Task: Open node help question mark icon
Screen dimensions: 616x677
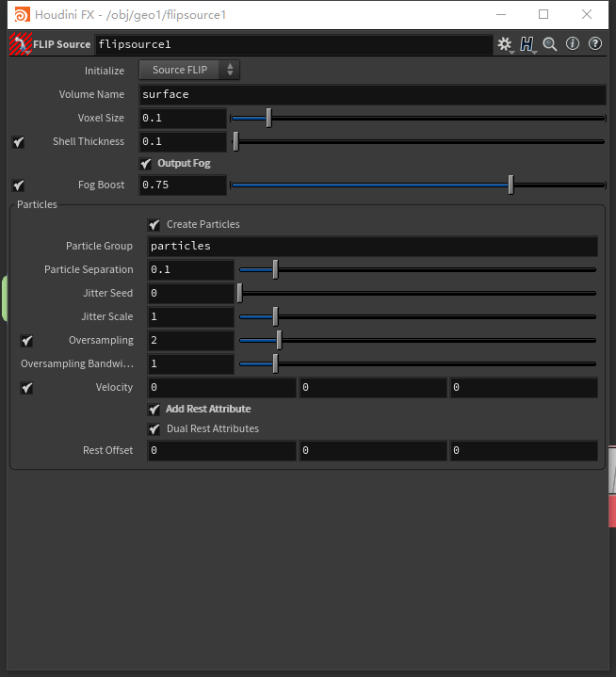Action: pos(595,43)
